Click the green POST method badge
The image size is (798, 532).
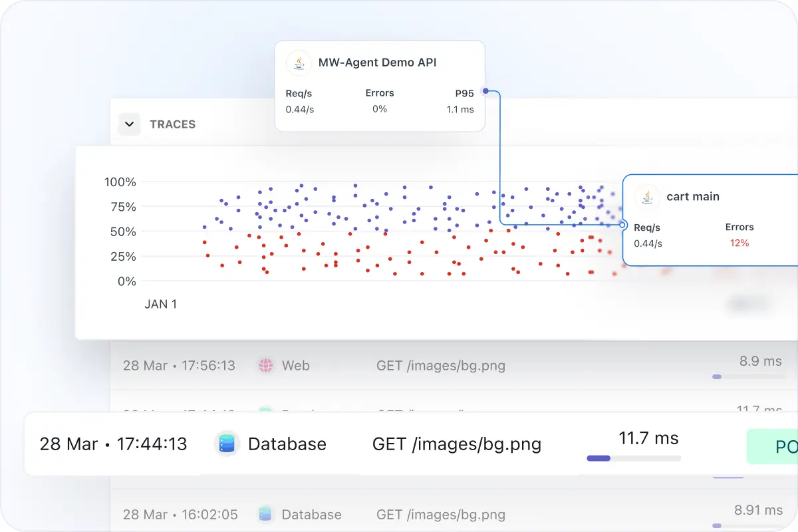pos(777,446)
